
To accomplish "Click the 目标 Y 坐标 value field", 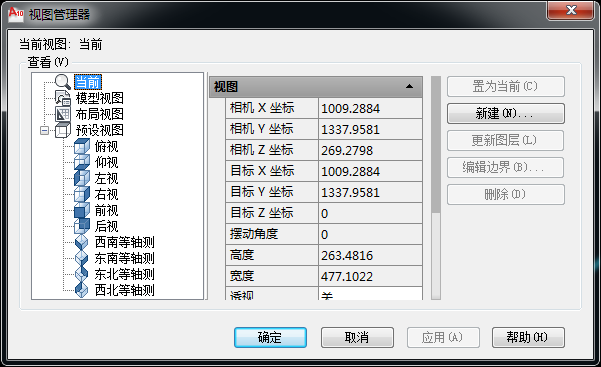I will (x=370, y=193).
